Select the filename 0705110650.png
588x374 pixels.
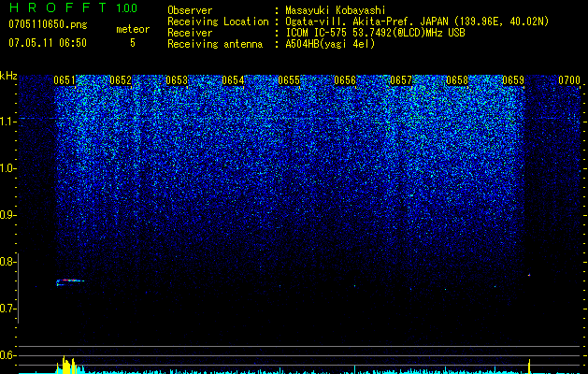(x=48, y=24)
